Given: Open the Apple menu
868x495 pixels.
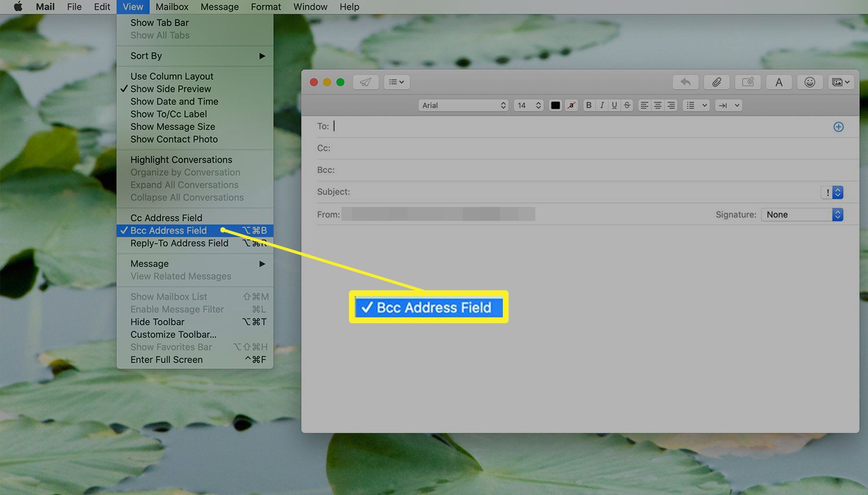Looking at the screenshot, I should tap(17, 7).
